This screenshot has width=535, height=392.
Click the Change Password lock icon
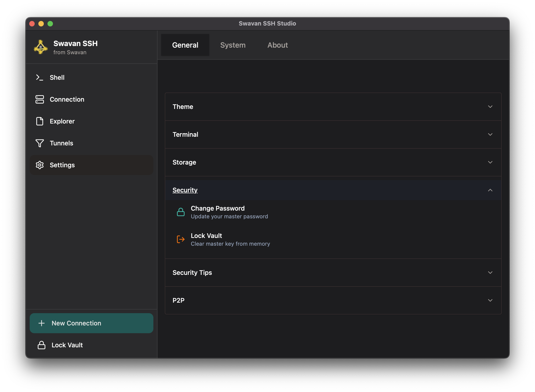(x=181, y=212)
